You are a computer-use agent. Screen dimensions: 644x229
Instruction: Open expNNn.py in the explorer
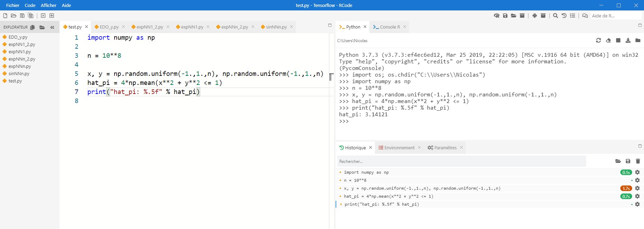[x=19, y=66]
